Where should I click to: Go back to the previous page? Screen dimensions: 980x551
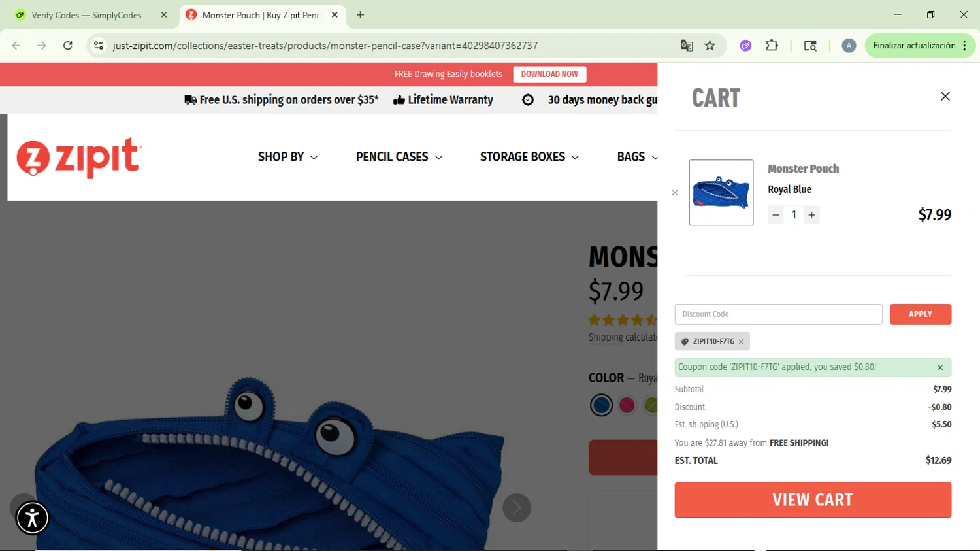point(16,46)
